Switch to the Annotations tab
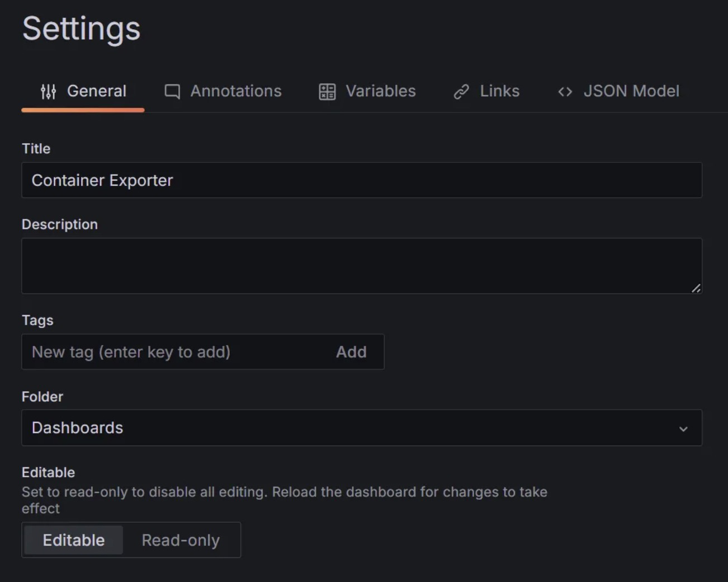 coord(235,91)
